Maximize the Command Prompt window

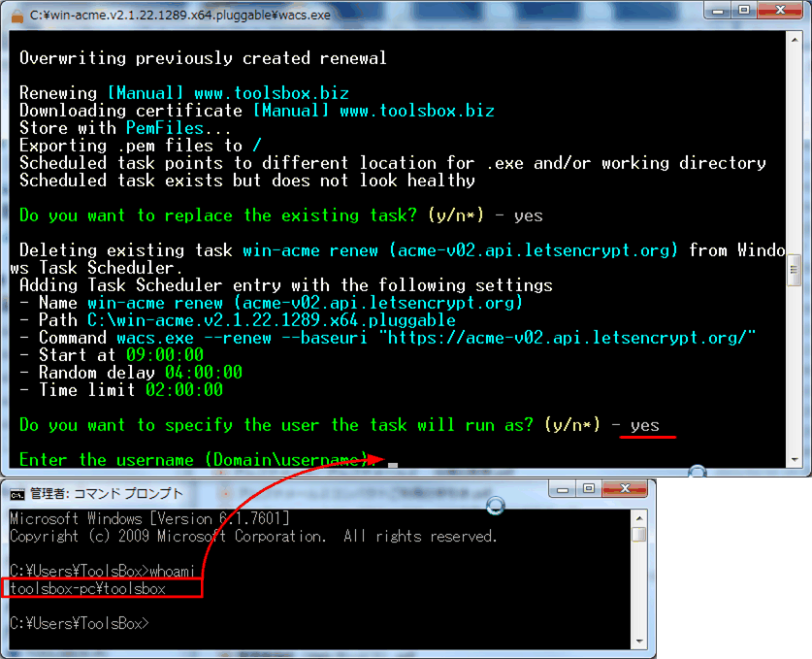click(589, 488)
